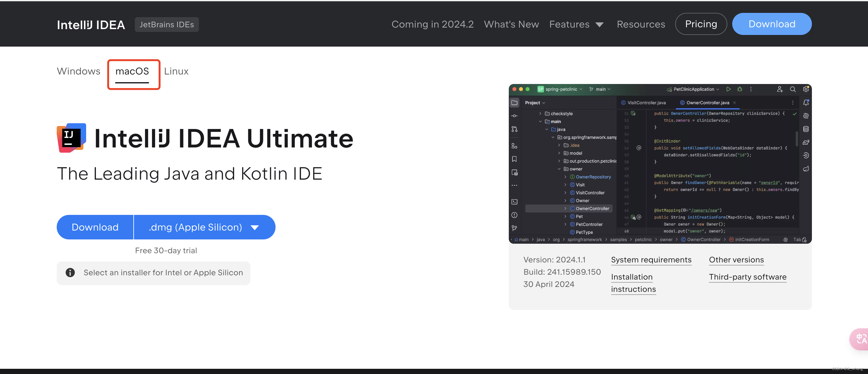The image size is (868, 374).
Task: Click the IntelliJ IDEA logo in header
Action: point(91,25)
